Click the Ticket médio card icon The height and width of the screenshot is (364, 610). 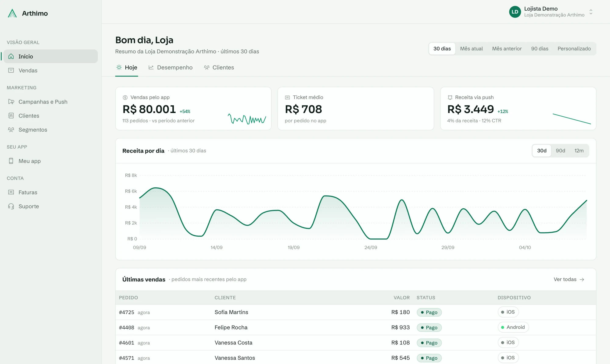pos(287,97)
